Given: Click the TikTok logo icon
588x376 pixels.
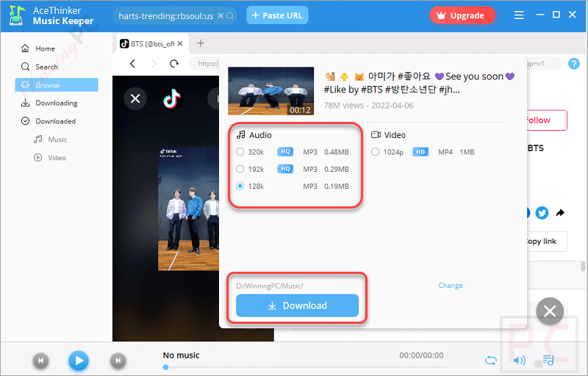Looking at the screenshot, I should 172,98.
